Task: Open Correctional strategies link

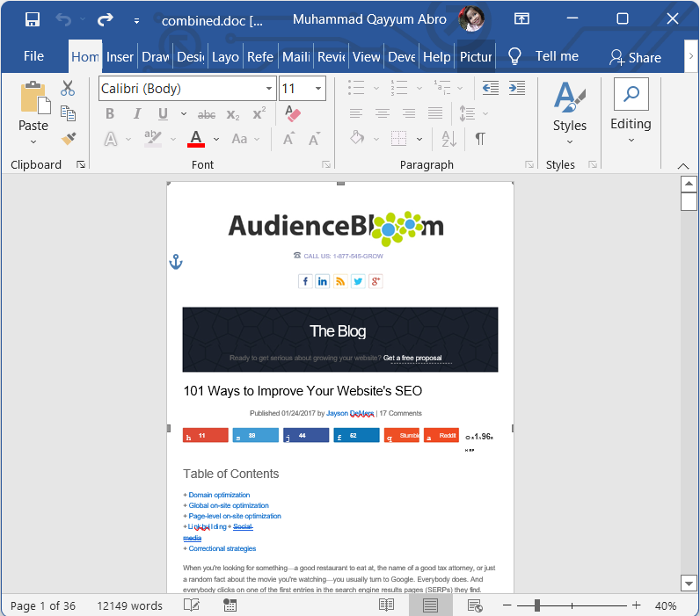Action: (222, 548)
